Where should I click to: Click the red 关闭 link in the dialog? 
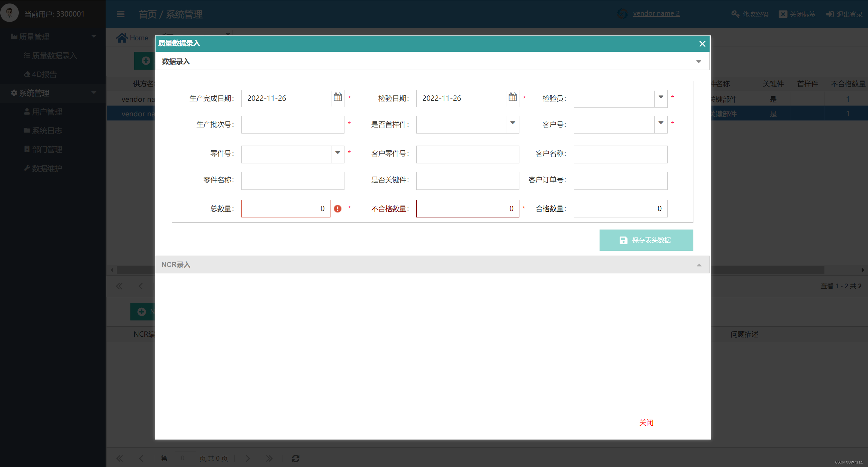point(646,422)
